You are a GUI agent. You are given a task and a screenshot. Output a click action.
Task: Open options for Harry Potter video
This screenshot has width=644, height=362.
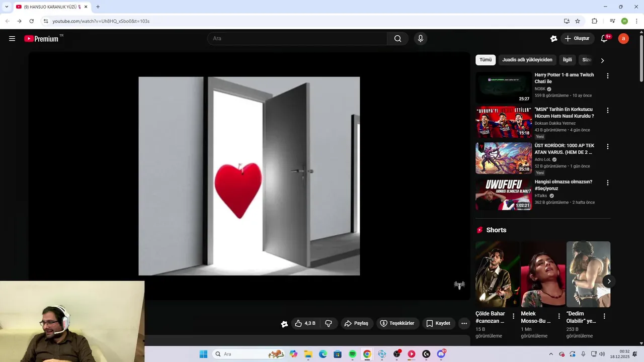pos(607,76)
